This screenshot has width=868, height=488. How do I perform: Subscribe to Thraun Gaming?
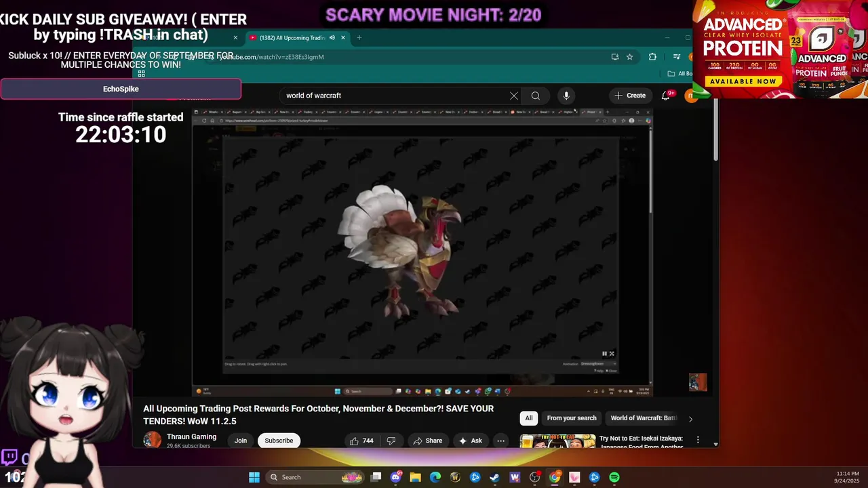pyautogui.click(x=279, y=441)
